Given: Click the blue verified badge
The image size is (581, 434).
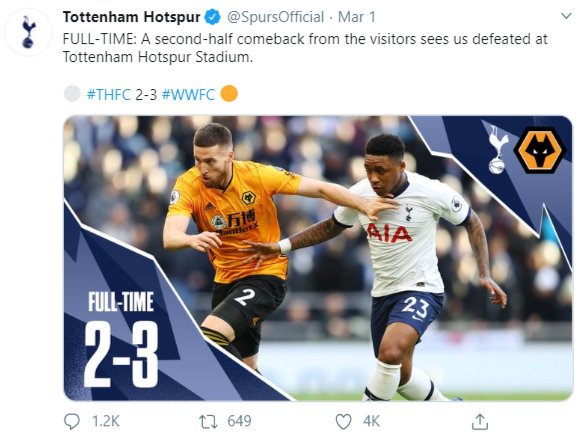Looking at the screenshot, I should click(x=213, y=17).
